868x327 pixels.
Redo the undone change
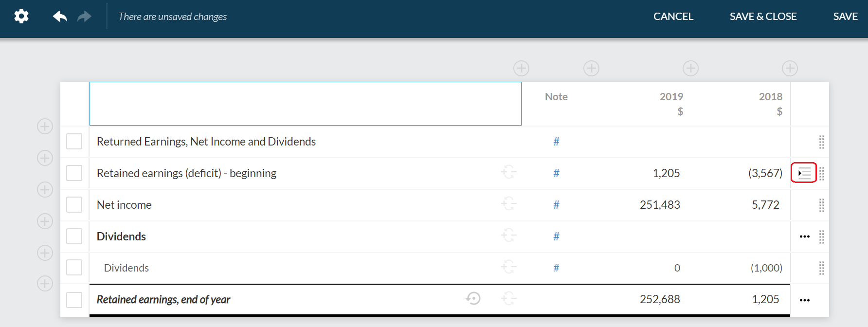pyautogui.click(x=84, y=17)
